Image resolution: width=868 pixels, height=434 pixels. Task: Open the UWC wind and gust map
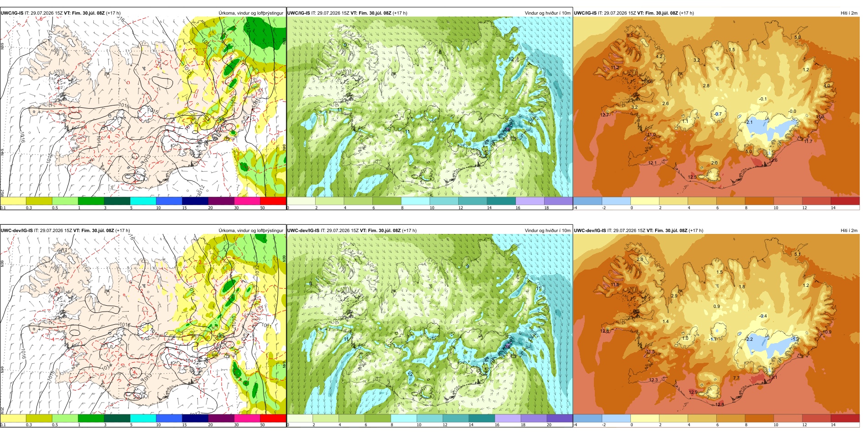429,106
